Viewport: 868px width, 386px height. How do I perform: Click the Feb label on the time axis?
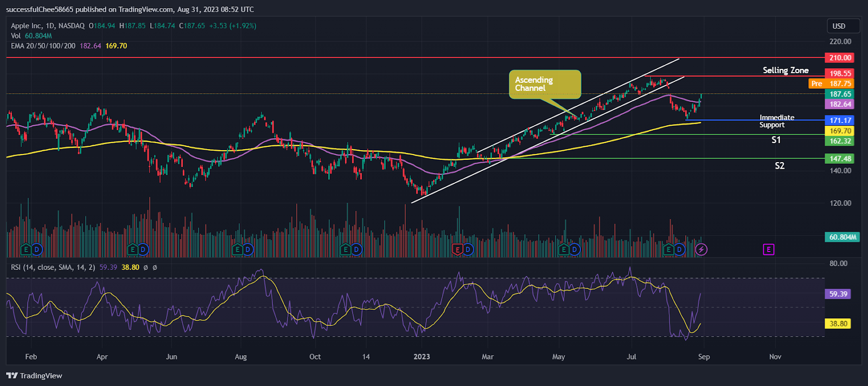pyautogui.click(x=31, y=357)
